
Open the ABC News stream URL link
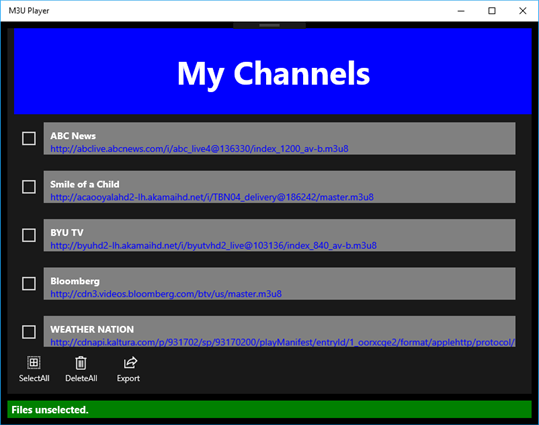[x=199, y=149]
